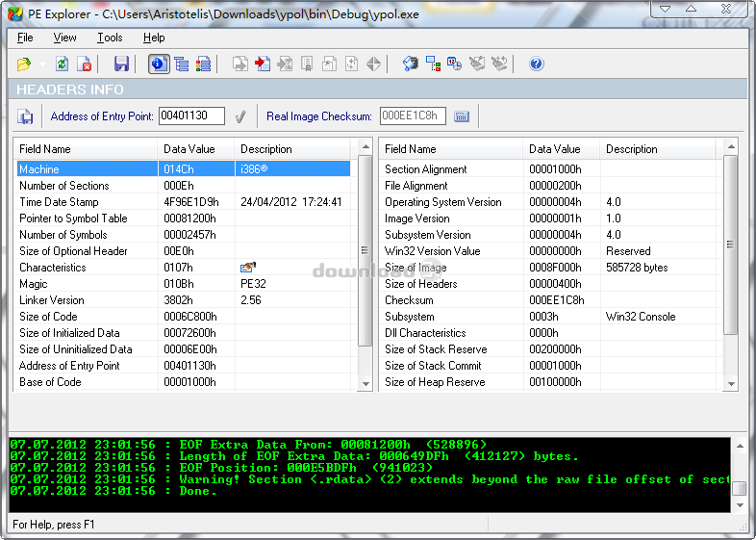The height and width of the screenshot is (540, 756).
Task: Select the Linker Version row
Action: tap(183, 300)
